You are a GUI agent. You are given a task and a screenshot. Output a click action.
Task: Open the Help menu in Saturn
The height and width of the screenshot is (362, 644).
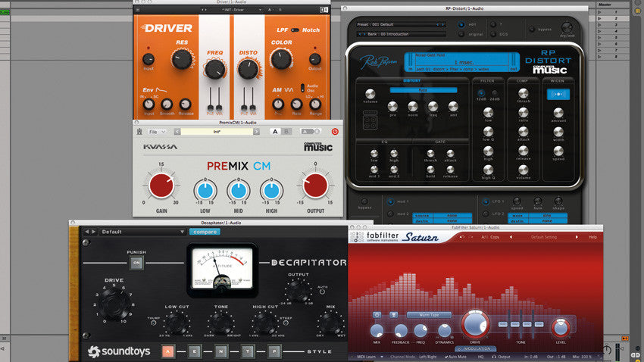click(592, 237)
